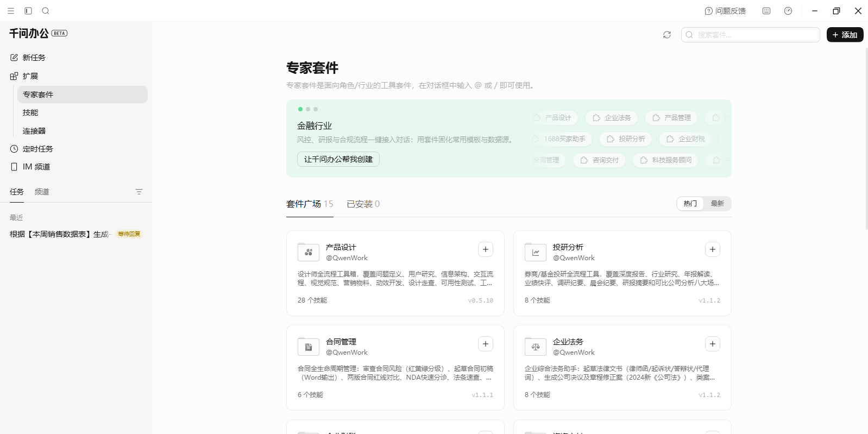Click the keyboard shortcuts icon in the title bar
This screenshot has width=868, height=434.
point(766,11)
